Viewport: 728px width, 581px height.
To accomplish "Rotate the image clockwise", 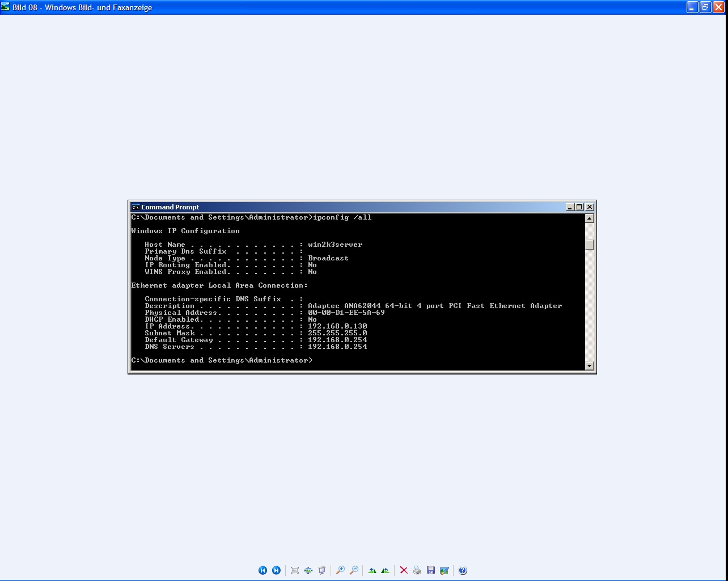I will click(x=372, y=570).
